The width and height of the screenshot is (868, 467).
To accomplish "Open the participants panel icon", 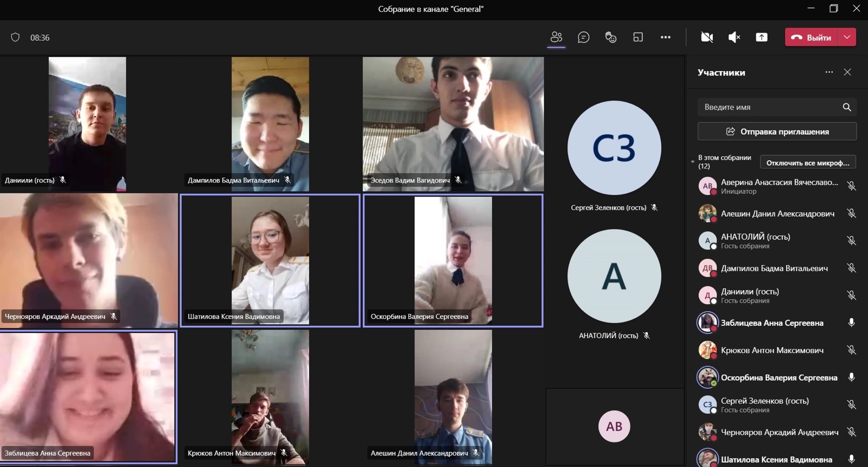I will click(x=556, y=37).
